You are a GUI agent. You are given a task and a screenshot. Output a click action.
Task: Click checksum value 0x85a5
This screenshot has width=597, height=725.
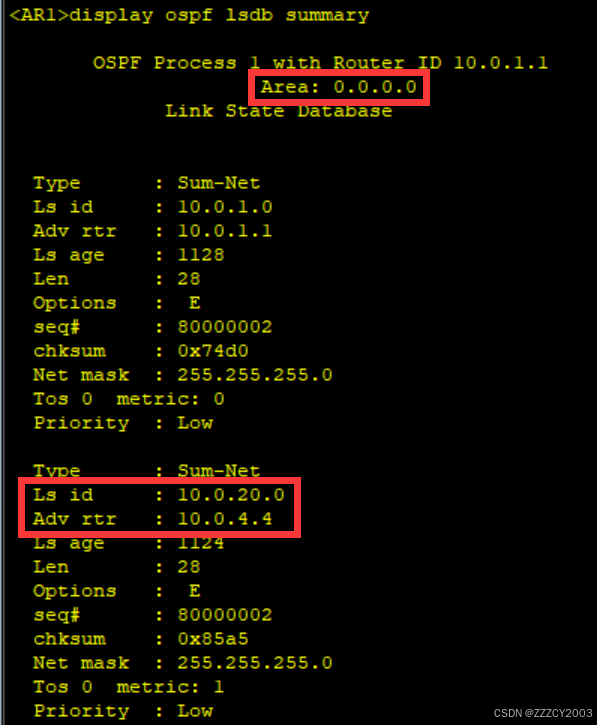pyautogui.click(x=213, y=639)
